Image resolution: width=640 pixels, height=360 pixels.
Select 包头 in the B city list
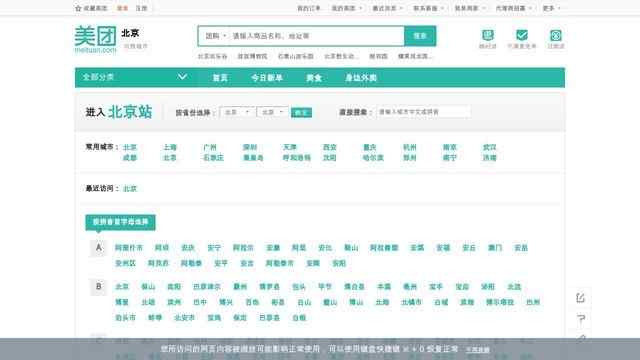coord(299,287)
